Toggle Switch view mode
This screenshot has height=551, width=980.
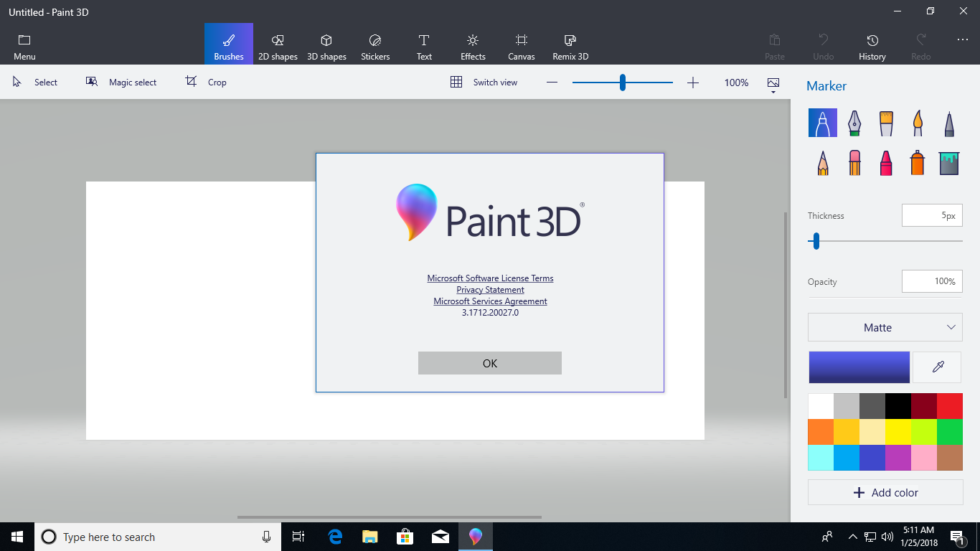tap(484, 83)
